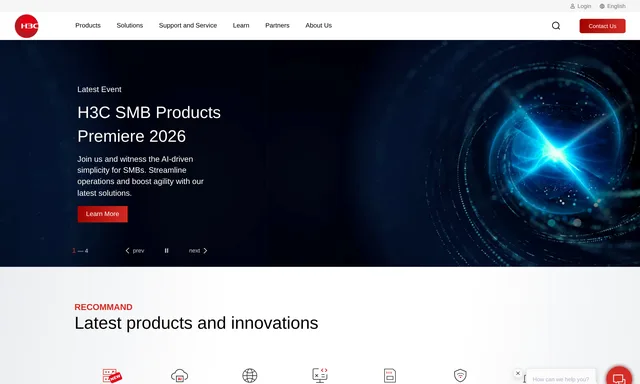Open the About Us menu
Viewport: 640px width, 384px height.
click(x=318, y=25)
